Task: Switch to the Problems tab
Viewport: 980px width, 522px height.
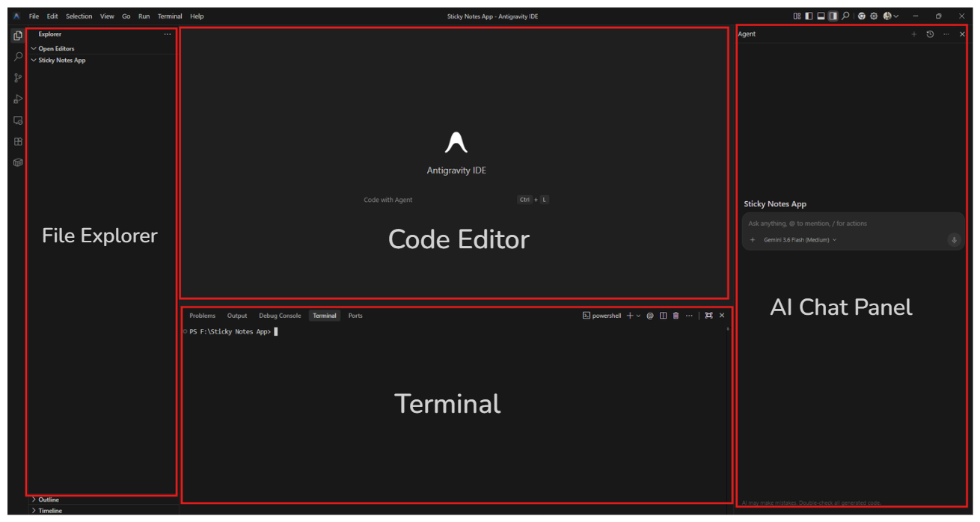Action: (202, 316)
